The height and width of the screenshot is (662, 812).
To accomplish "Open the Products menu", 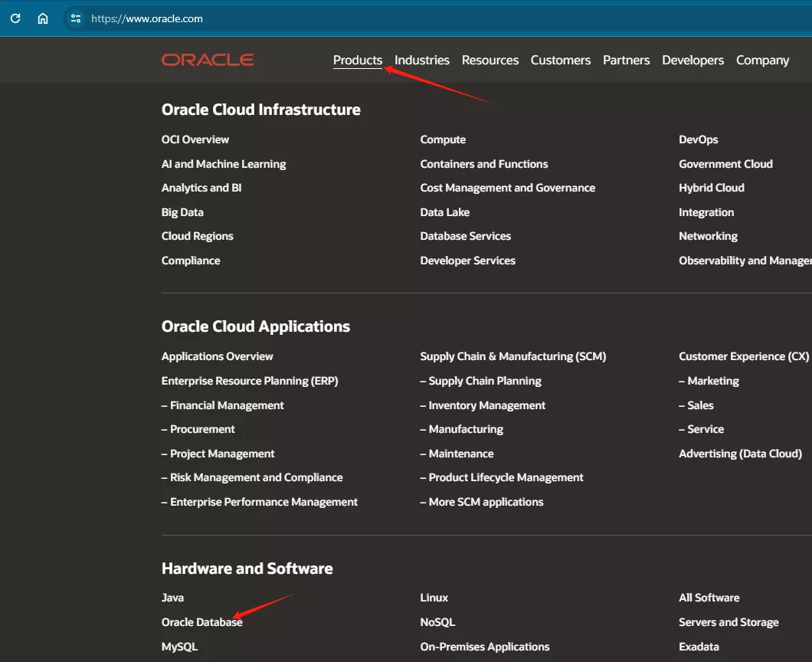I will 358,60.
